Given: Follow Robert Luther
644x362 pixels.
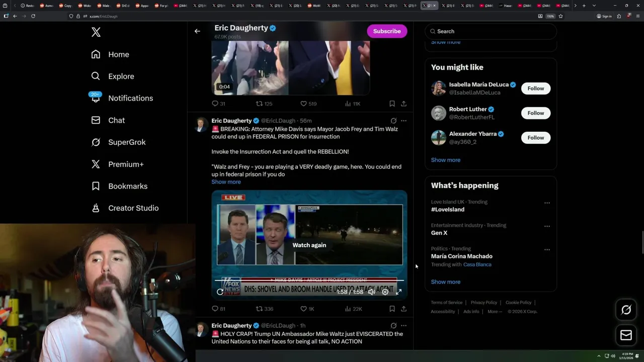Looking at the screenshot, I should tap(536, 113).
